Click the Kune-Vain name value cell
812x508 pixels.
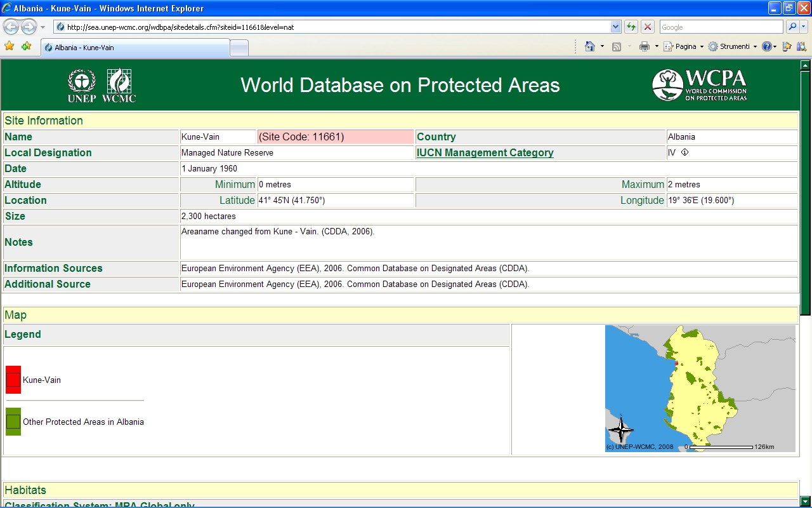point(218,137)
